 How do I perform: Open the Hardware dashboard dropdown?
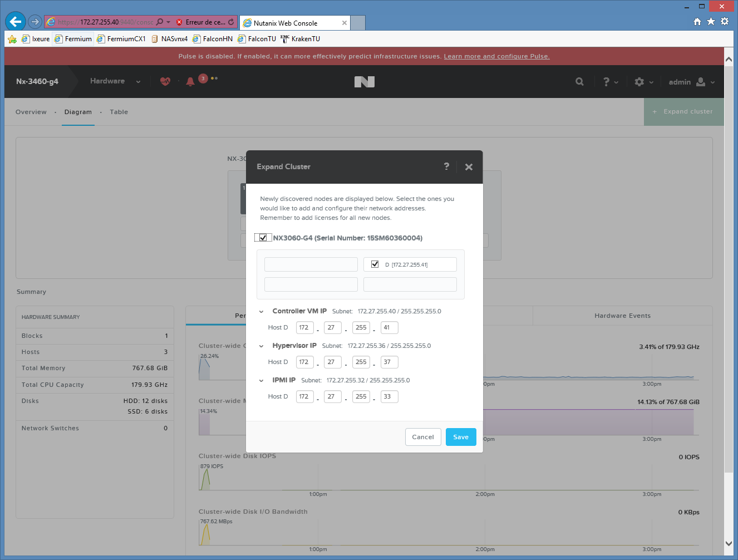click(x=115, y=81)
